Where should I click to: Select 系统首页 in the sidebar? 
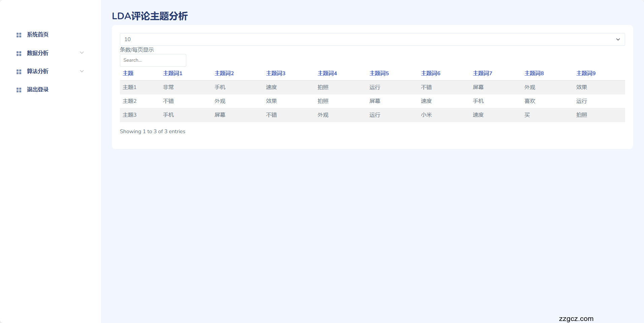(x=37, y=35)
